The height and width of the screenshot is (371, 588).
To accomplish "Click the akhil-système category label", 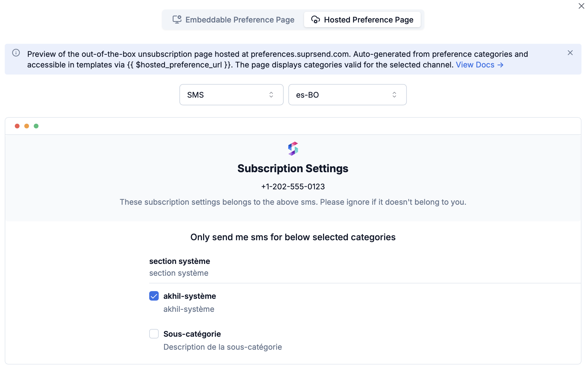I will point(189,296).
